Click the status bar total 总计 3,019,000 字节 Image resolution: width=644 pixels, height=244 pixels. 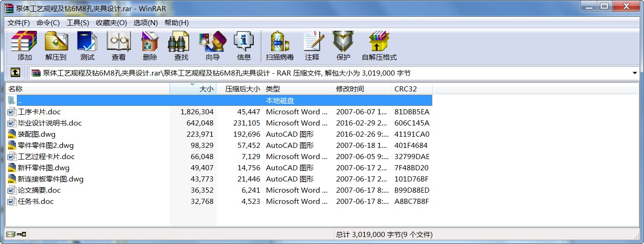384,235
